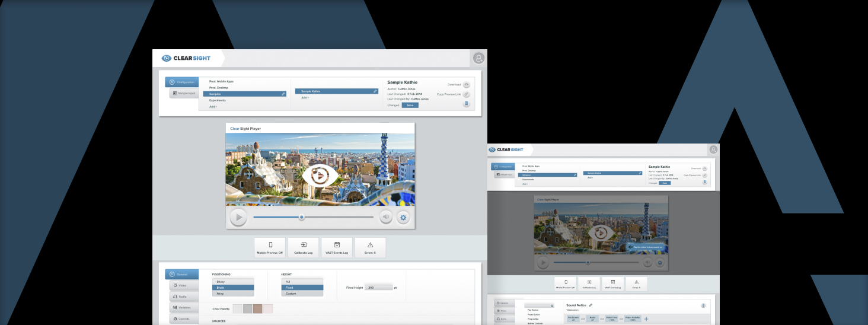Click Copy Preview Link icon, left window
The height and width of the screenshot is (325, 868).
point(467,94)
